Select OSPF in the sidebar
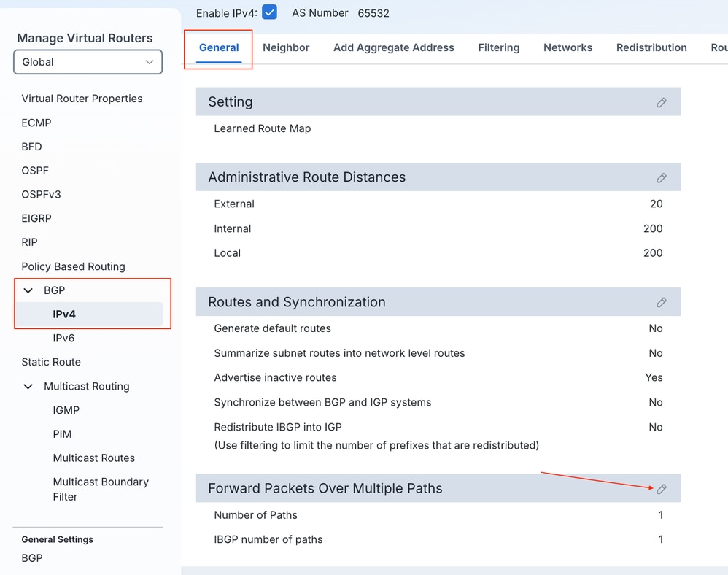Image resolution: width=728 pixels, height=575 pixels. (35, 171)
